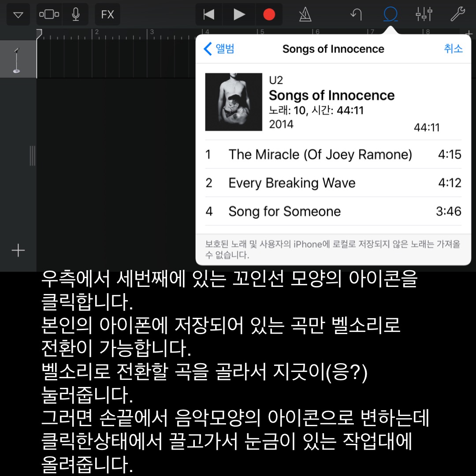
Task: Tap the microphone instrument button
Action: [x=76, y=14]
